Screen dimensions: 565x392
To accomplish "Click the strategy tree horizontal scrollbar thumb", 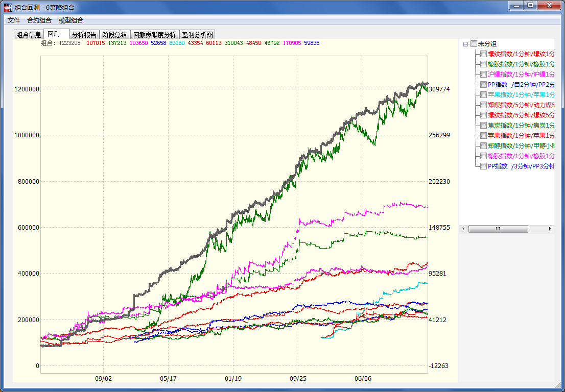I will pos(498,229).
